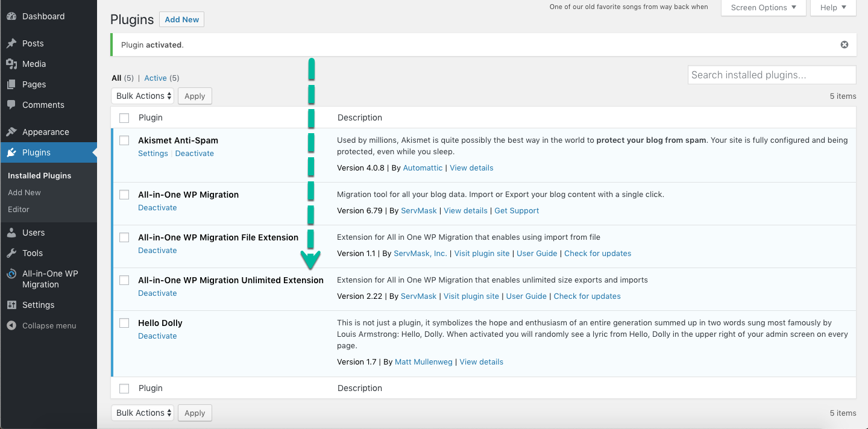Visit plugin site for the File Extension
This screenshot has height=429, width=868.
point(482,253)
